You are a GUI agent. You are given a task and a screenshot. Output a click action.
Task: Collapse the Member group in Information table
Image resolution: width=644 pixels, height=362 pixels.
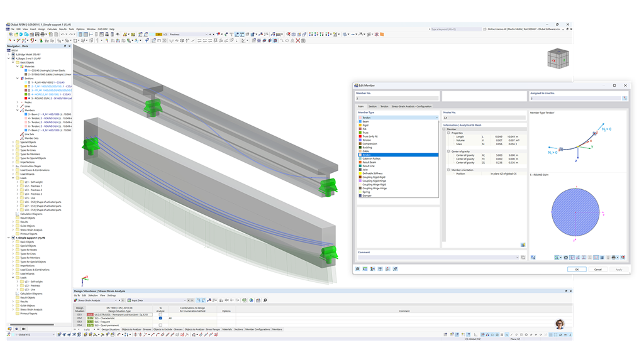pyautogui.click(x=445, y=129)
